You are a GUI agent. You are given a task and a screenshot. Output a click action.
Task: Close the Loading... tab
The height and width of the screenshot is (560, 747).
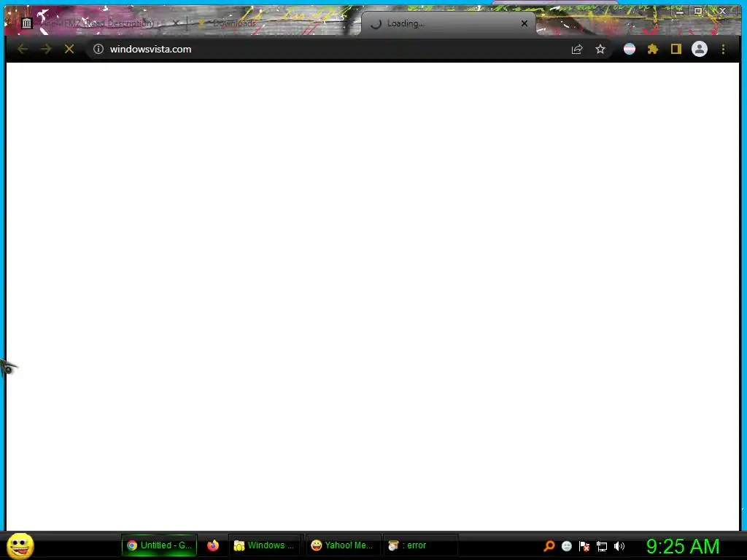(525, 23)
